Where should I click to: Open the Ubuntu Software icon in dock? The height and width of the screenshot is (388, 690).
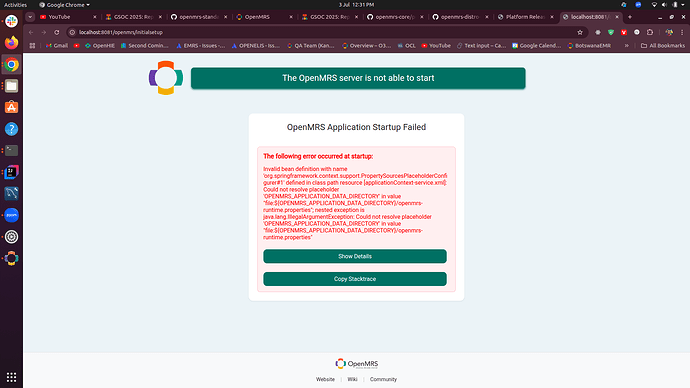point(11,107)
